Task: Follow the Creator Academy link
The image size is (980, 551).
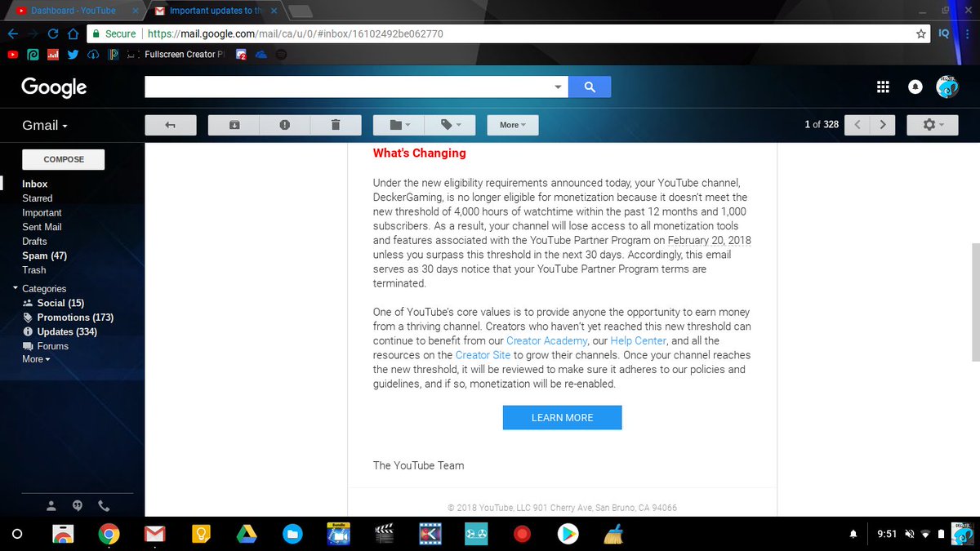Action: pos(546,340)
